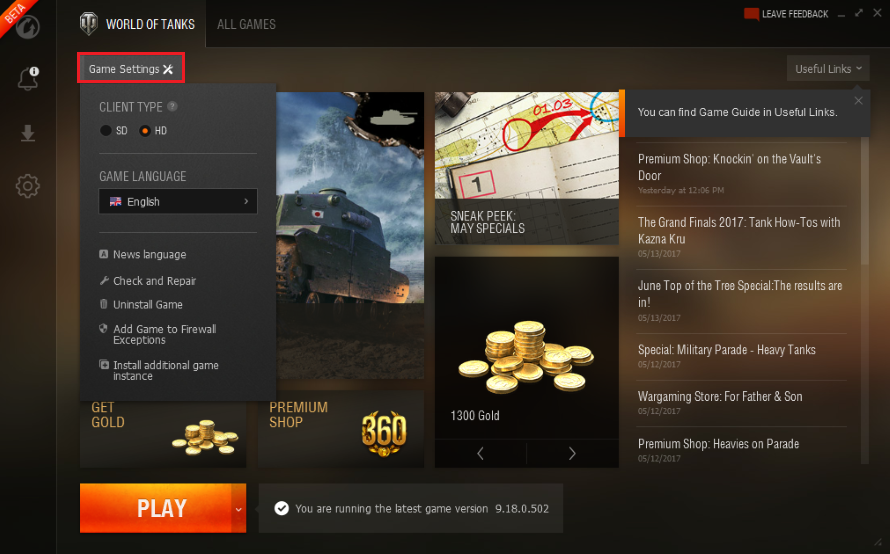The width and height of the screenshot is (890, 554).
Task: Expand the Useful Links dropdown
Action: 828,69
